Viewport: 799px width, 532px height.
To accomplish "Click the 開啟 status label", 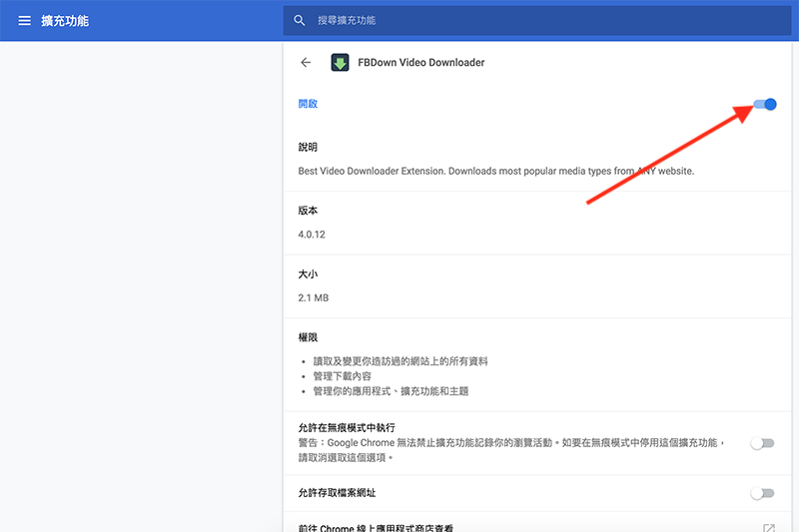I will pyautogui.click(x=308, y=104).
